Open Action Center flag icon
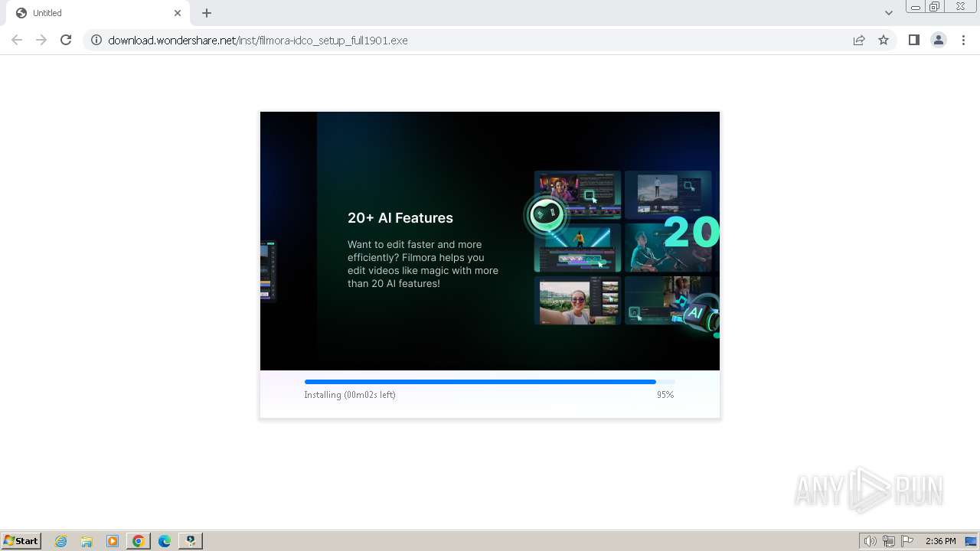This screenshot has width=980, height=551. click(x=907, y=541)
